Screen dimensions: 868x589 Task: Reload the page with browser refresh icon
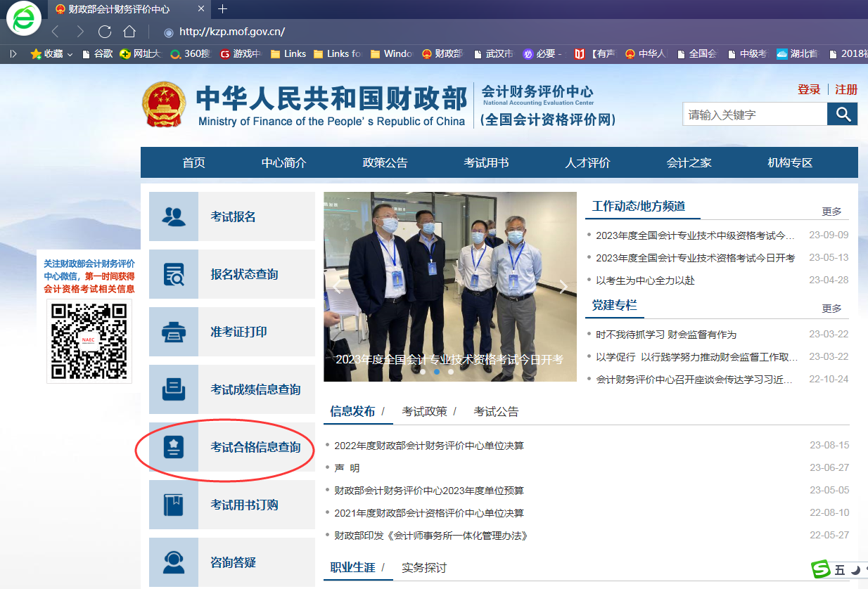[x=105, y=32]
